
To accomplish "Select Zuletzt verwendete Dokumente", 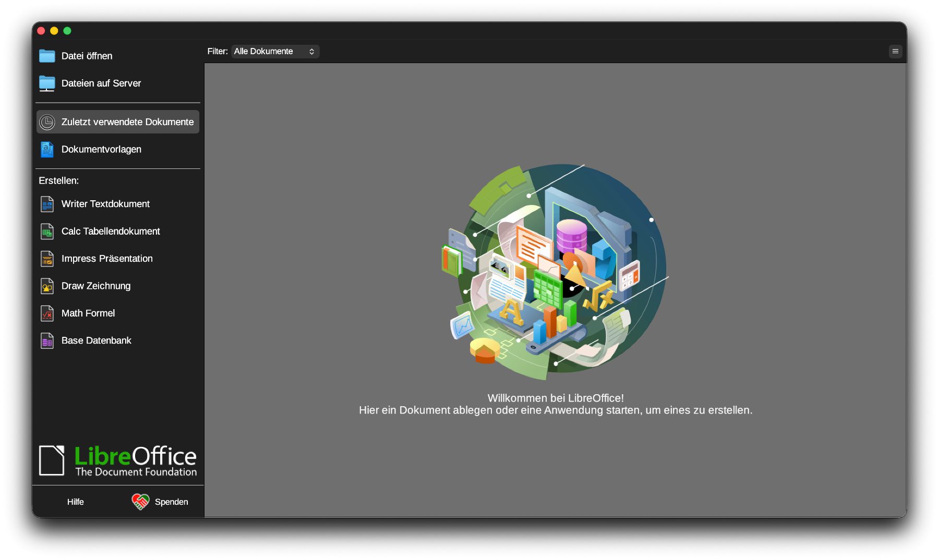I will coord(127,122).
